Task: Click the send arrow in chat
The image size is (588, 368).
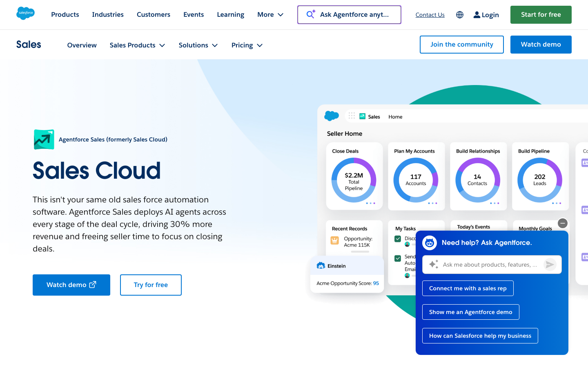Action: pyautogui.click(x=550, y=265)
